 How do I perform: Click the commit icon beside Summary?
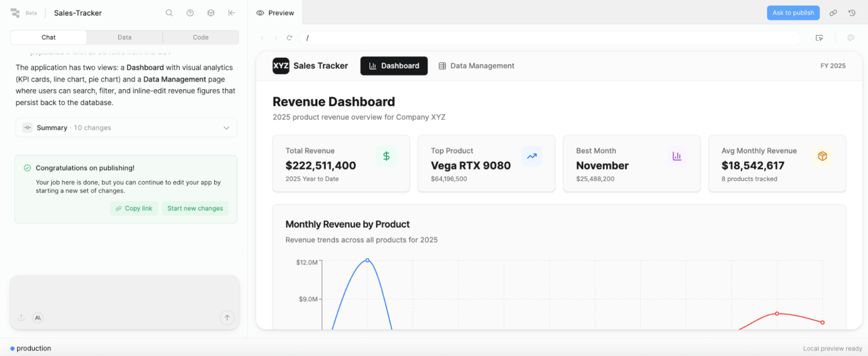(27, 127)
